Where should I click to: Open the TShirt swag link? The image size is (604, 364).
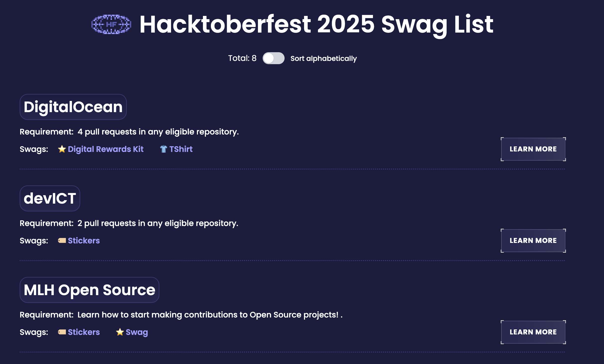(181, 149)
